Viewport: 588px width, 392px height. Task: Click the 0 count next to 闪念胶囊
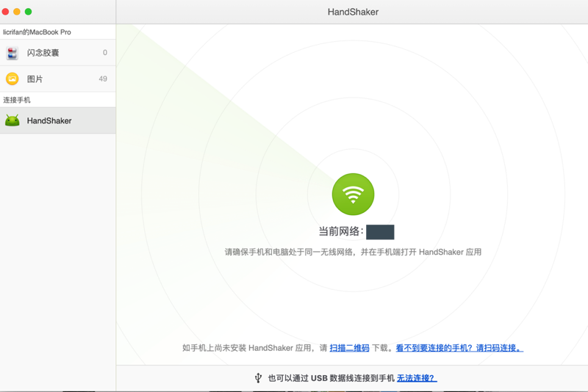tap(105, 53)
